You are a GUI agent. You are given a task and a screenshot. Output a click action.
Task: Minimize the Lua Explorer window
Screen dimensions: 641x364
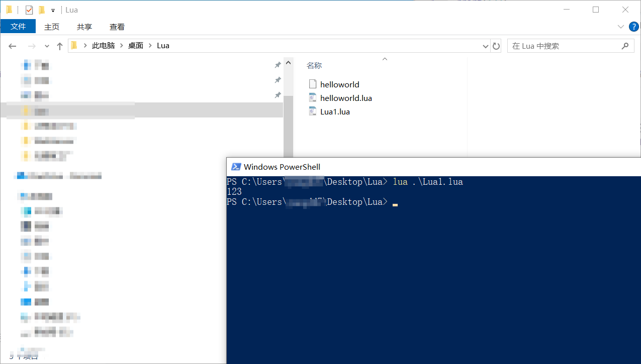click(566, 10)
